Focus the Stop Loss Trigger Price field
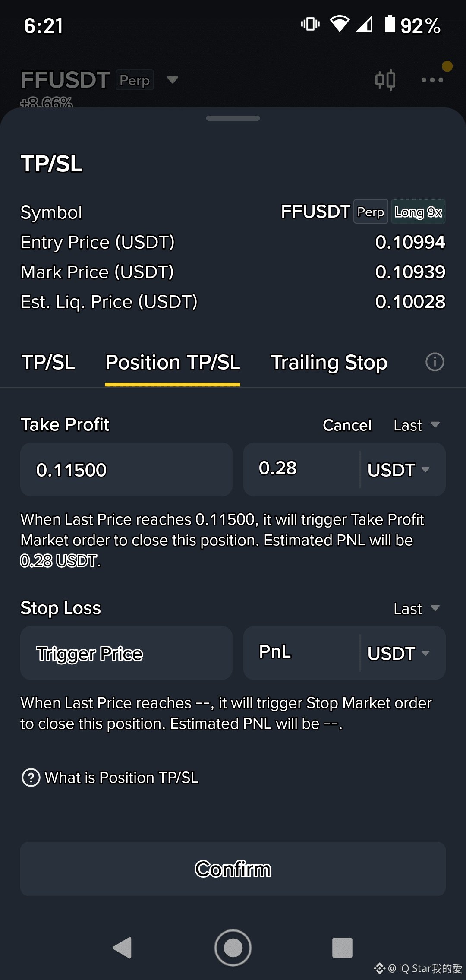466x980 pixels. 126,653
